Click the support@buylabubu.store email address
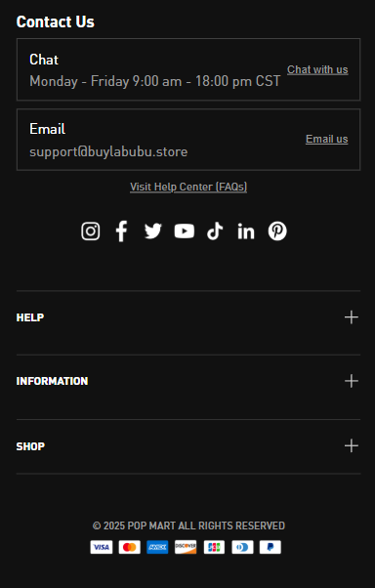Screen dimensions: 375x588 [108, 151]
